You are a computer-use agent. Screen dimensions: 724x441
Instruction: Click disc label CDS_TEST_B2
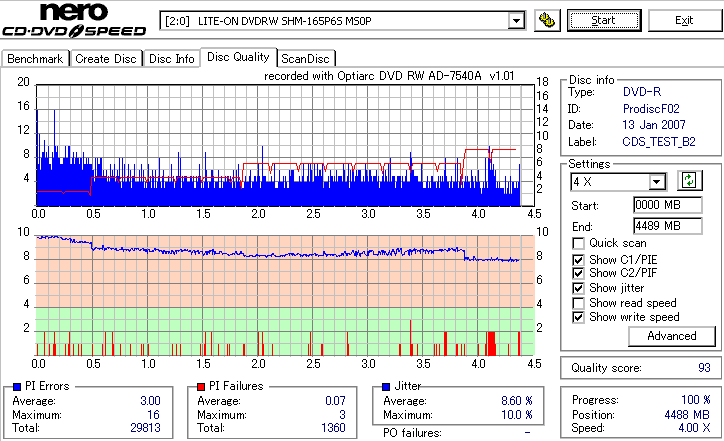click(659, 142)
